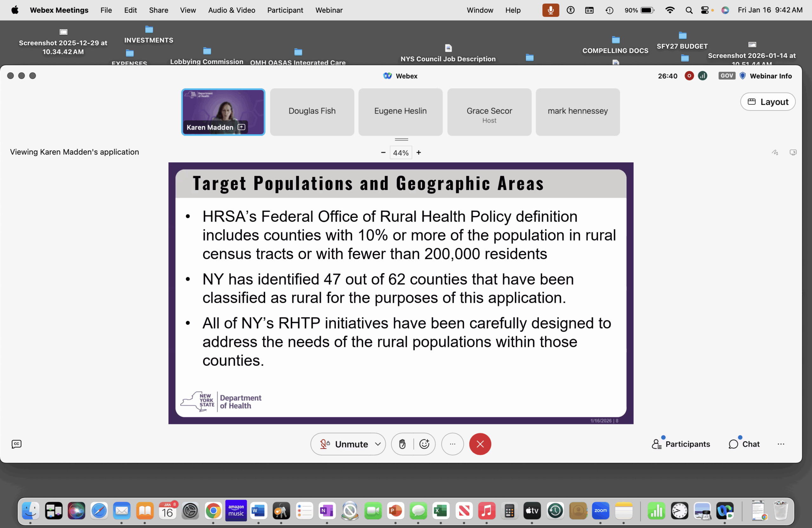Image resolution: width=812 pixels, height=528 pixels.
Task: Zoom out shared content with minus
Action: coord(383,153)
